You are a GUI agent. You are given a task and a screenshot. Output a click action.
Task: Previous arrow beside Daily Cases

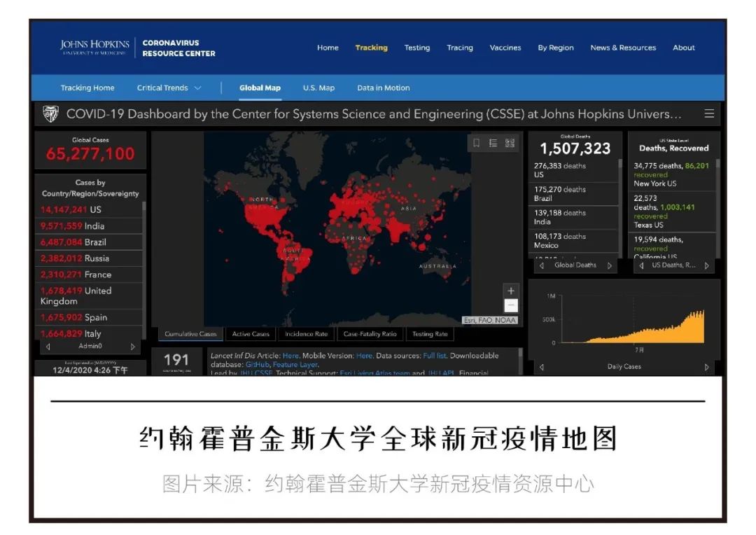pos(541,367)
